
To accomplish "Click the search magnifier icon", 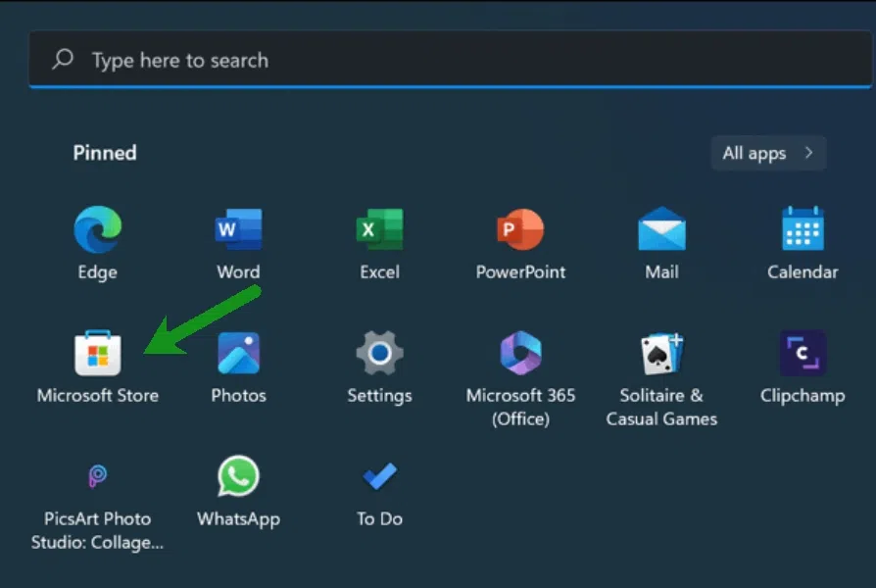I will tap(63, 59).
